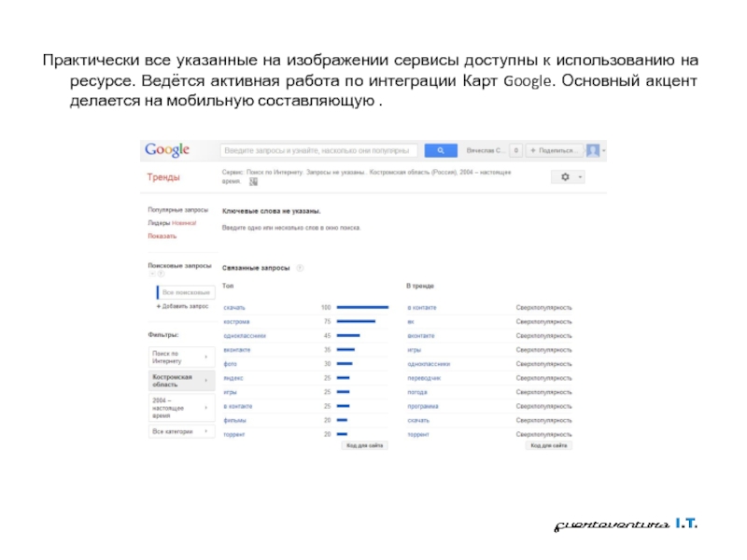Open в контакте in the В тренде list

[x=422, y=308]
